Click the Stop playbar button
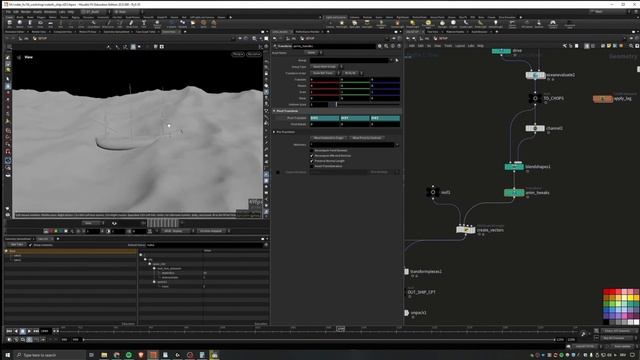Image resolution: width=640 pixels, height=360 pixels. coord(23,331)
